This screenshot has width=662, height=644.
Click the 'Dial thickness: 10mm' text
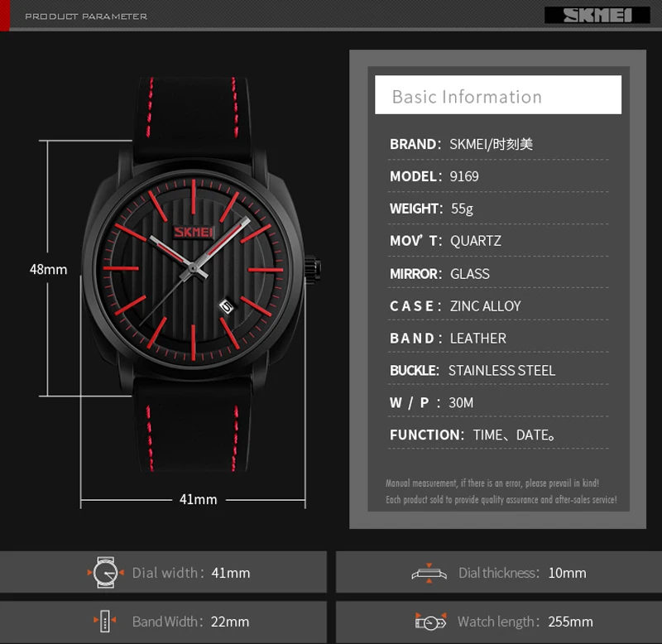[522, 573]
